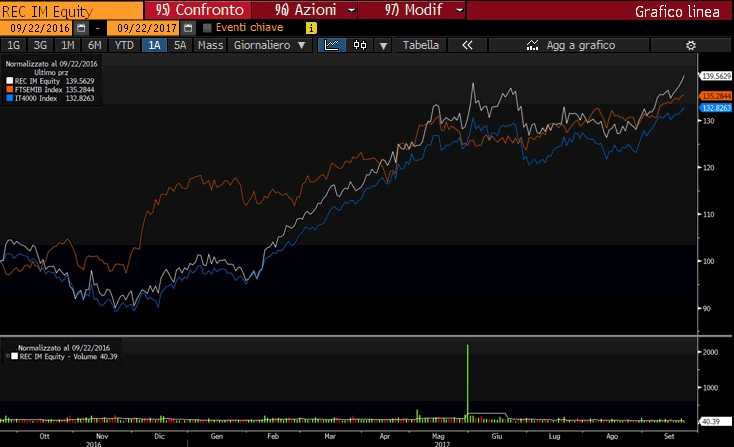734x447 pixels.
Task: Click the Grafico linea title
Action: pyautogui.click(x=677, y=11)
